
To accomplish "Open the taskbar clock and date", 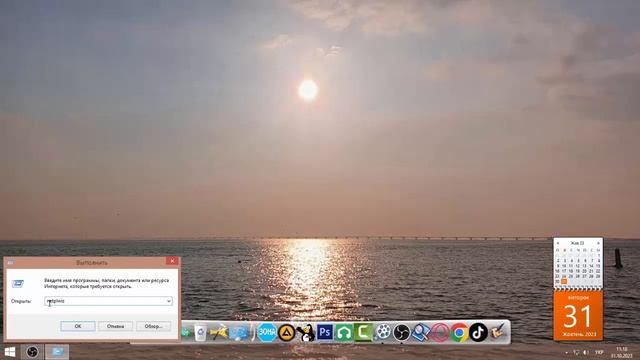I will click(622, 353).
